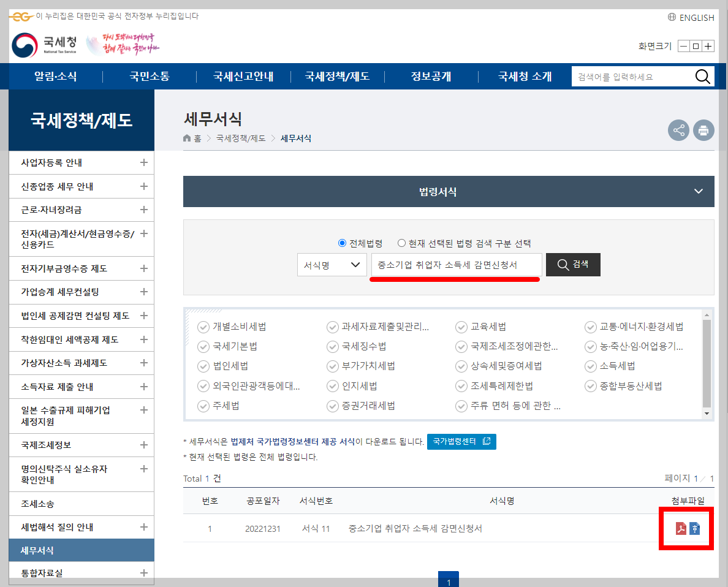Expand 가업승계 세무컨설팅 plus icon

pyautogui.click(x=144, y=292)
